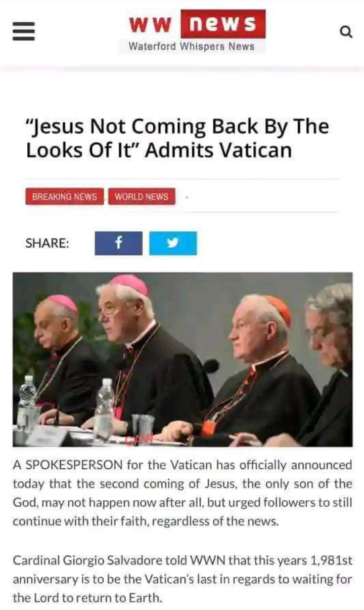The width and height of the screenshot is (364, 610).
Task: Select the World News category tag
Action: point(142,196)
